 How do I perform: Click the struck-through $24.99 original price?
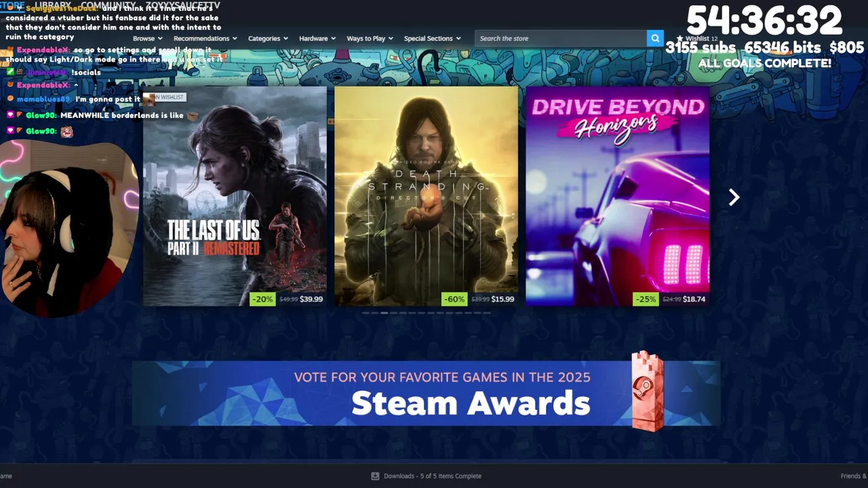click(x=671, y=299)
